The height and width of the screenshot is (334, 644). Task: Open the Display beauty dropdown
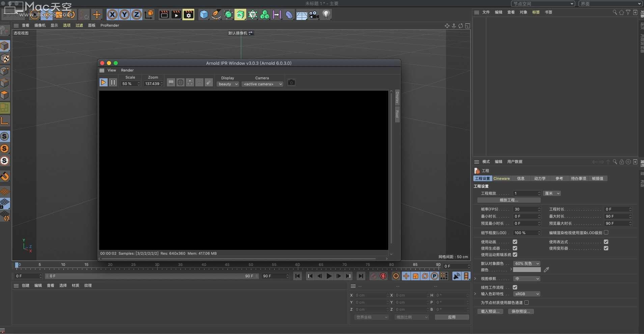point(228,84)
